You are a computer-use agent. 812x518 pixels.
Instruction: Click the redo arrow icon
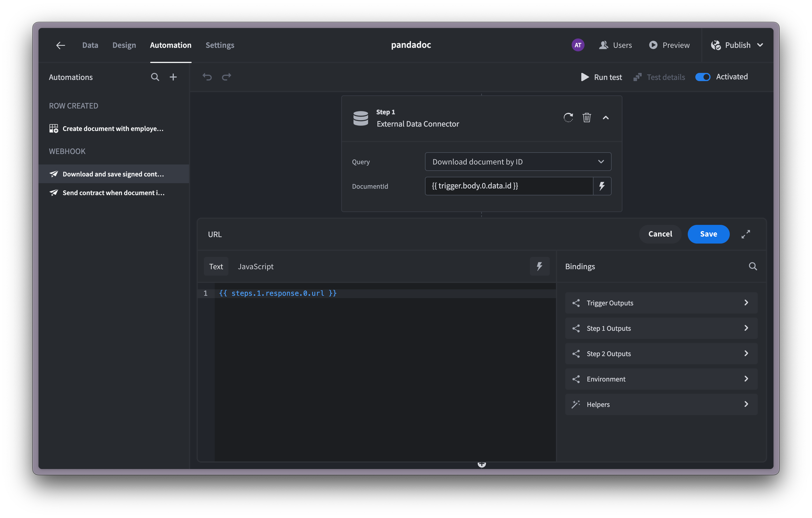coord(227,77)
